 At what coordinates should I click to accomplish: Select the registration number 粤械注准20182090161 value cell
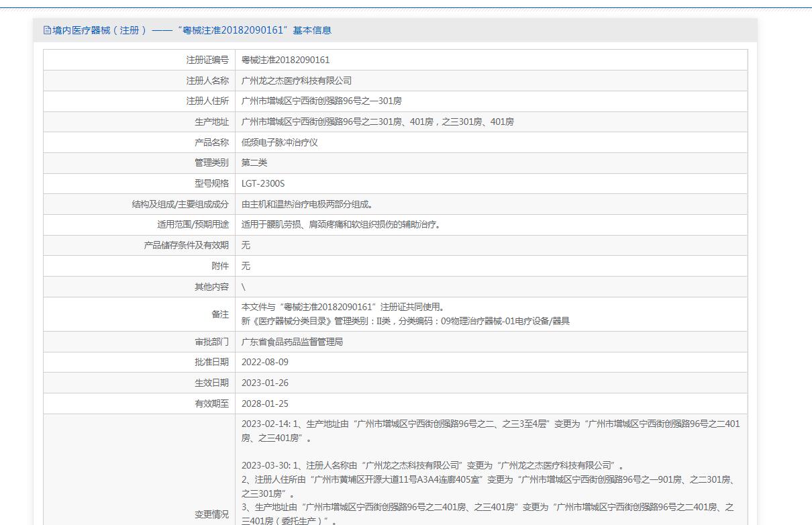coord(285,60)
